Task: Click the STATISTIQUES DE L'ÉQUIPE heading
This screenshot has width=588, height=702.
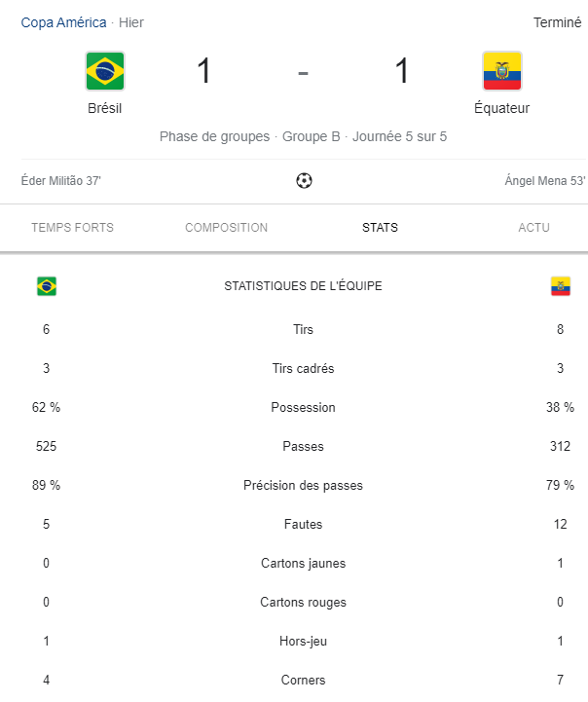Action: pyautogui.click(x=303, y=286)
